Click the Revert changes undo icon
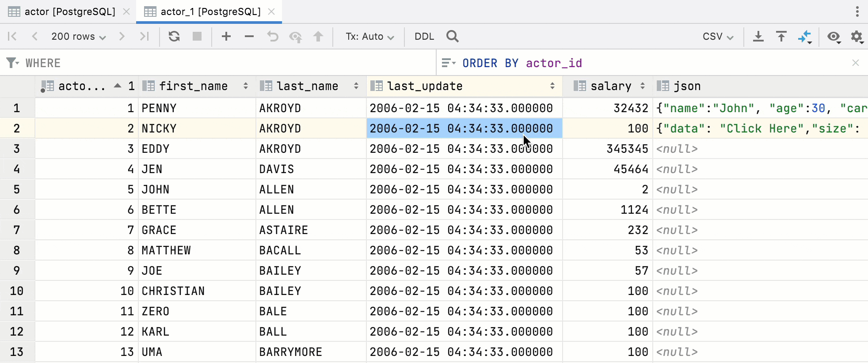Viewport: 868px width, 363px height. 273,36
